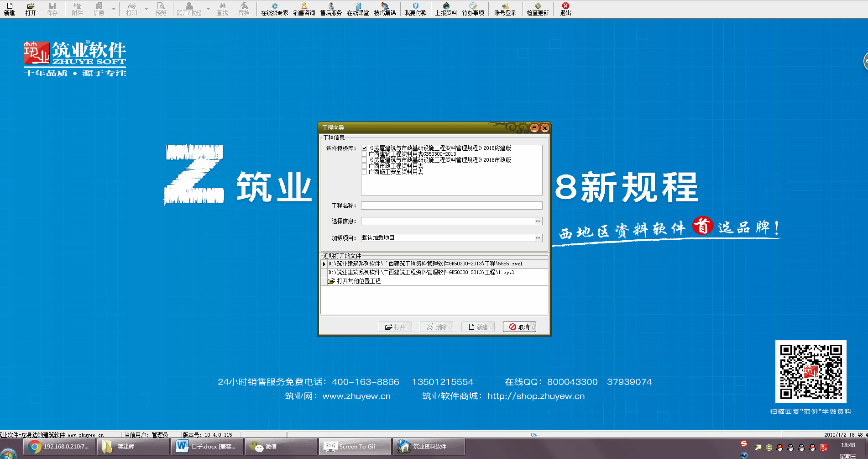Open the 选择信息 ellipsis browse button

(x=538, y=221)
